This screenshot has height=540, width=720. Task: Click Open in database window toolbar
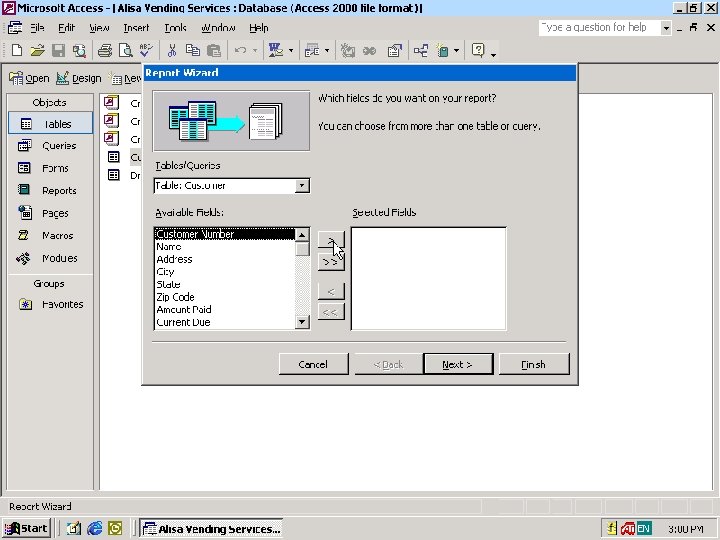(x=29, y=79)
